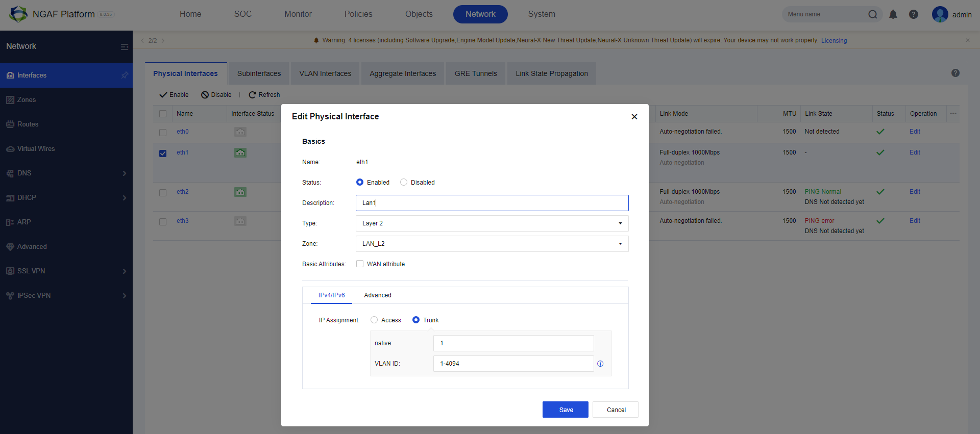Select the Disabled status radio button

404,182
